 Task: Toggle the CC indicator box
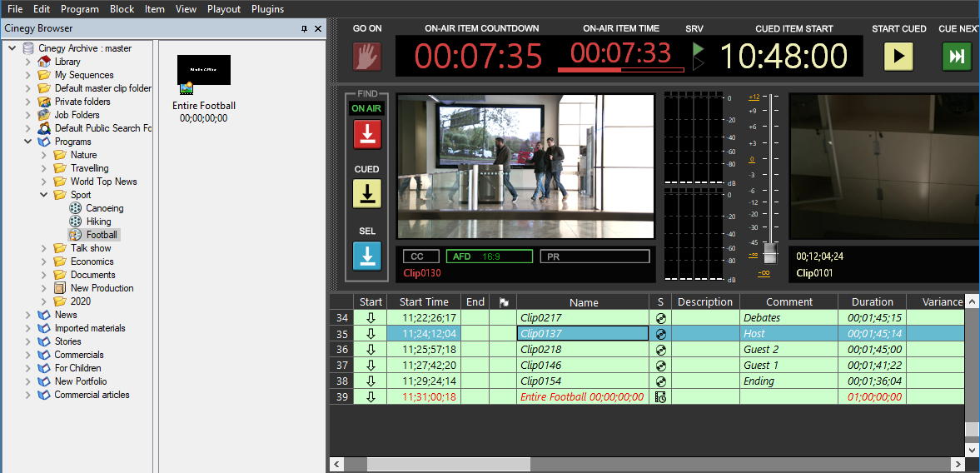420,256
